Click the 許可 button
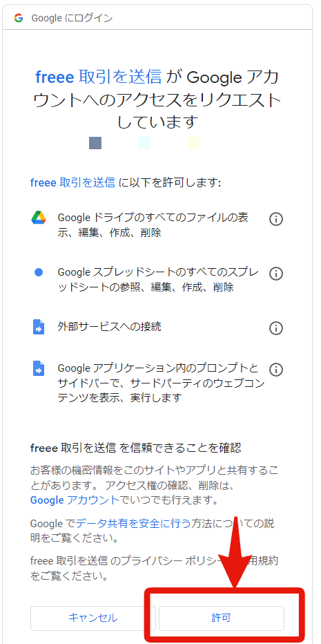 coord(222,618)
